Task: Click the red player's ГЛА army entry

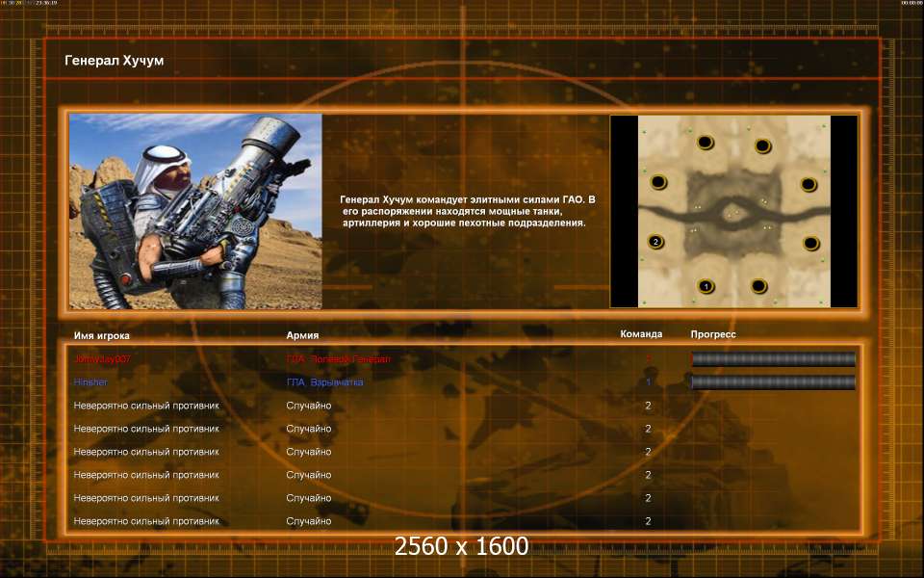Action: 338,359
